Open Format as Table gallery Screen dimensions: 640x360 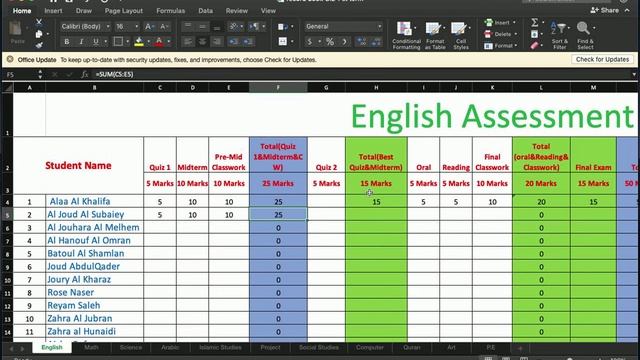(x=435, y=36)
